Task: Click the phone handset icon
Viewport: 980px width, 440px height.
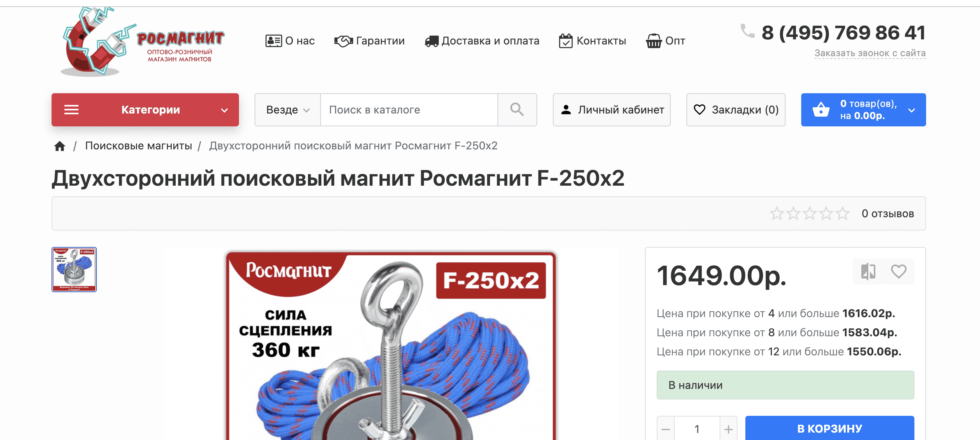Action: coord(748,31)
